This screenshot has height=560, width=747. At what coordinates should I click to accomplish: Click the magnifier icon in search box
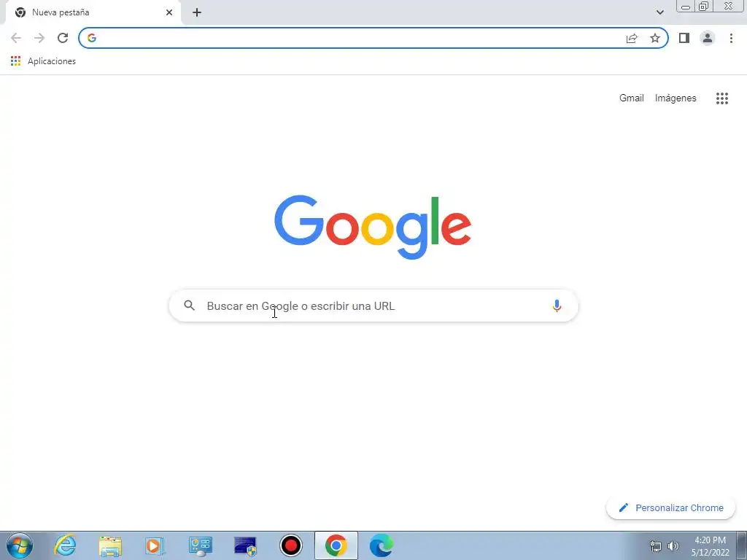point(190,306)
